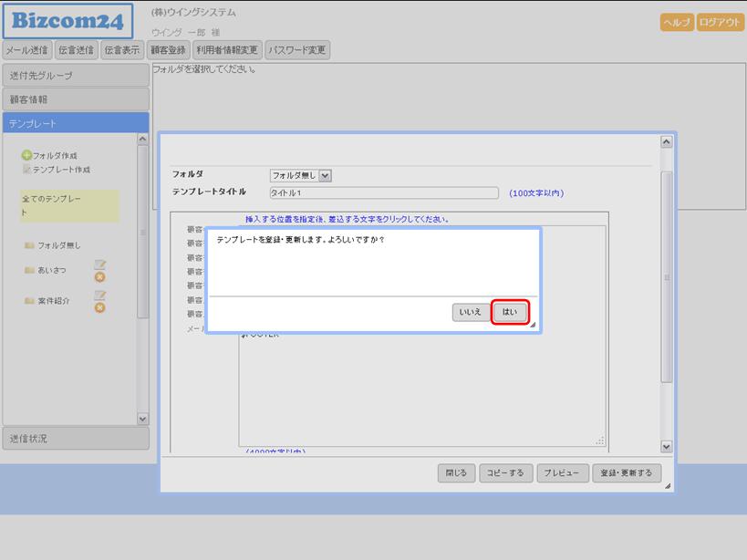Expand the 送付先グループ sidebar section
Screen dimensions: 747x560
tap(75, 76)
